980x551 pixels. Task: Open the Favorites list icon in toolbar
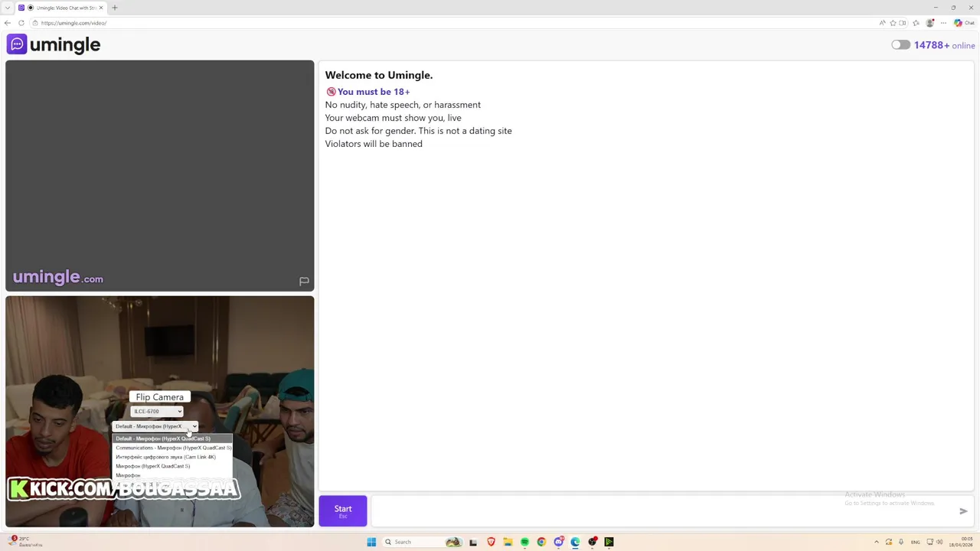916,23
